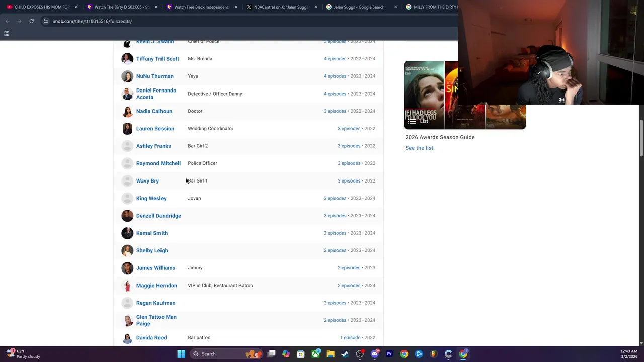Expand Regan Kaufman's 2 episodes
Viewport: 644px width, 362px height.
click(335, 303)
